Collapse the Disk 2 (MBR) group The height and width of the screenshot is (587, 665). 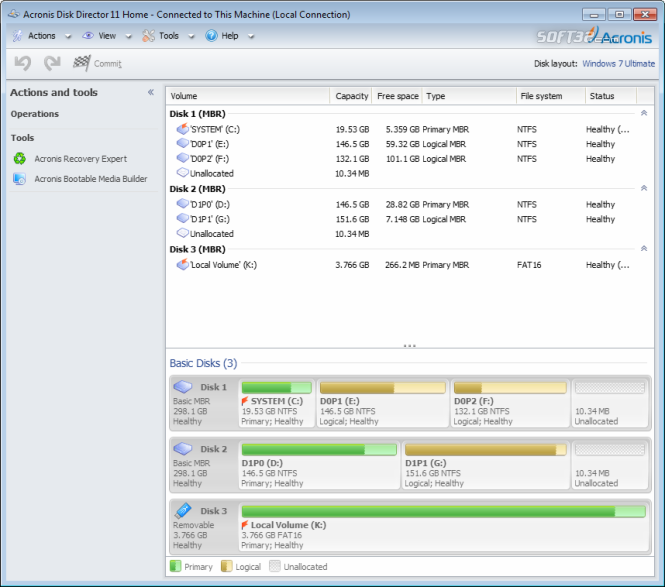click(644, 188)
